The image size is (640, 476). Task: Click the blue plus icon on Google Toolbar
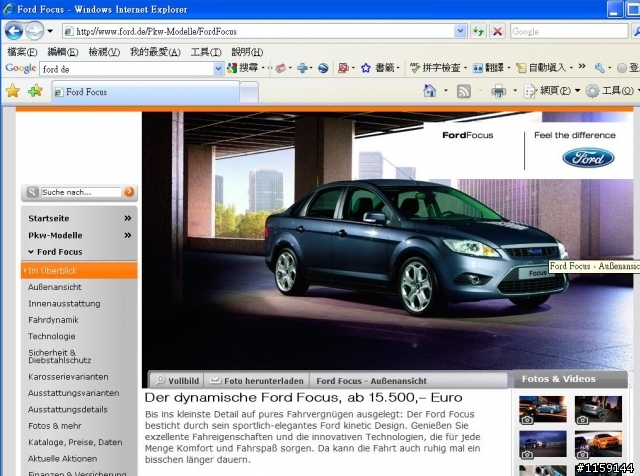pyautogui.click(x=302, y=68)
